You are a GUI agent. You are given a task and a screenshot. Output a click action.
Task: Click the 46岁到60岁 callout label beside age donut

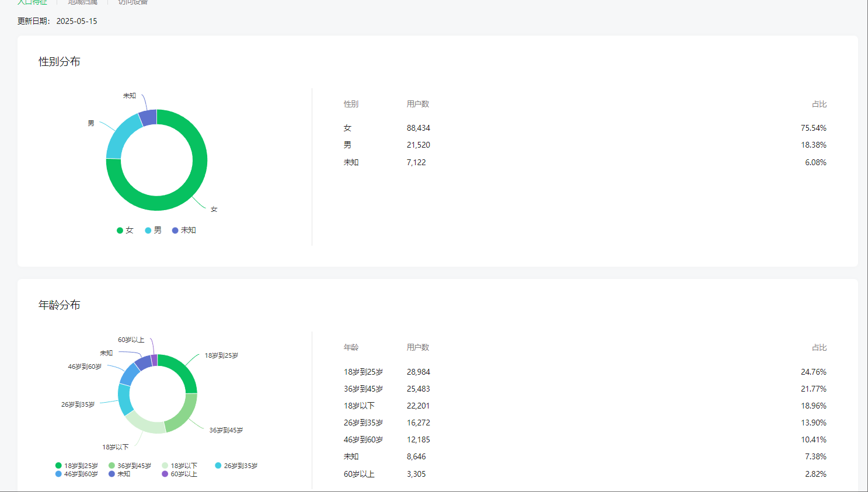point(85,367)
